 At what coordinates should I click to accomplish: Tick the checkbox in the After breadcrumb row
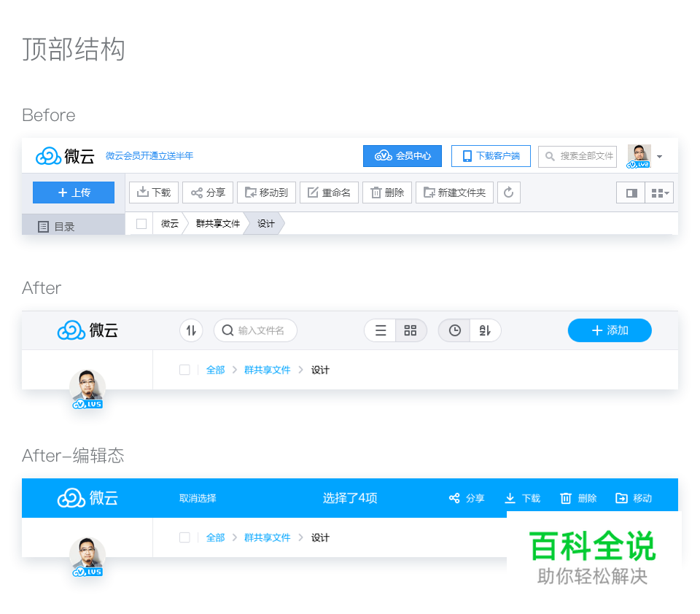tap(184, 370)
